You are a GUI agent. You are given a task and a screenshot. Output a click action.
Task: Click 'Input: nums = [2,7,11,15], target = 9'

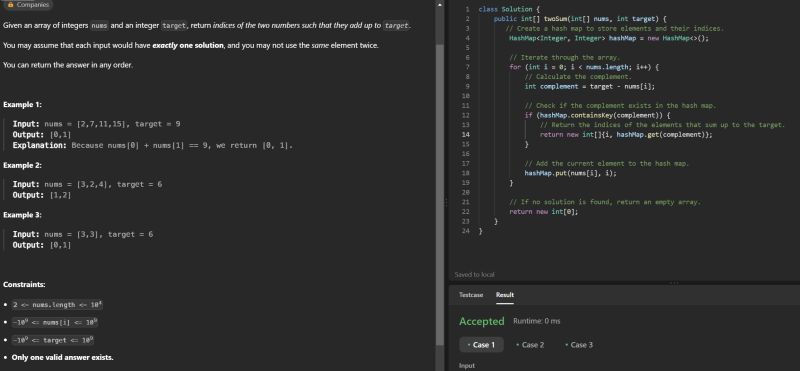pos(96,124)
